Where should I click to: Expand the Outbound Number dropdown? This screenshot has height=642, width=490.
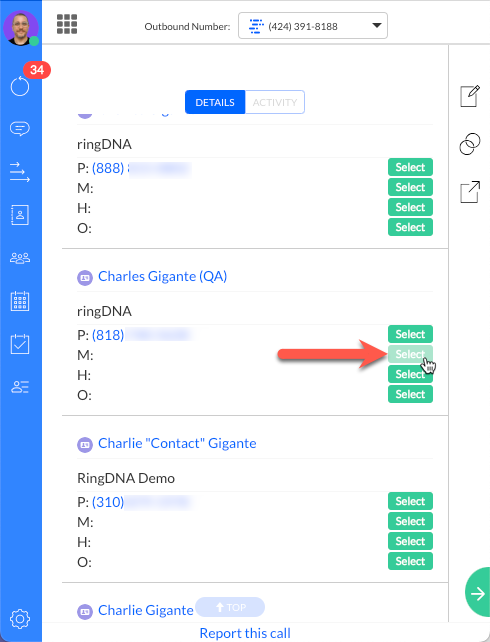[x=313, y=26]
